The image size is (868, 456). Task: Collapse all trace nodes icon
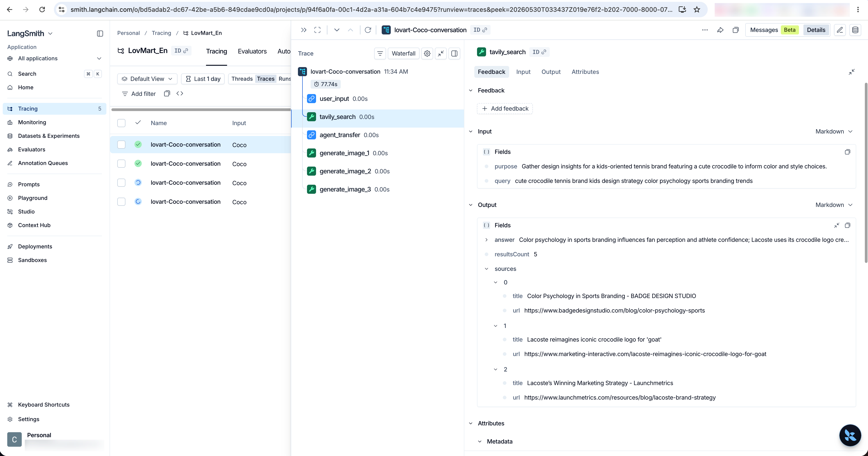[441, 53]
